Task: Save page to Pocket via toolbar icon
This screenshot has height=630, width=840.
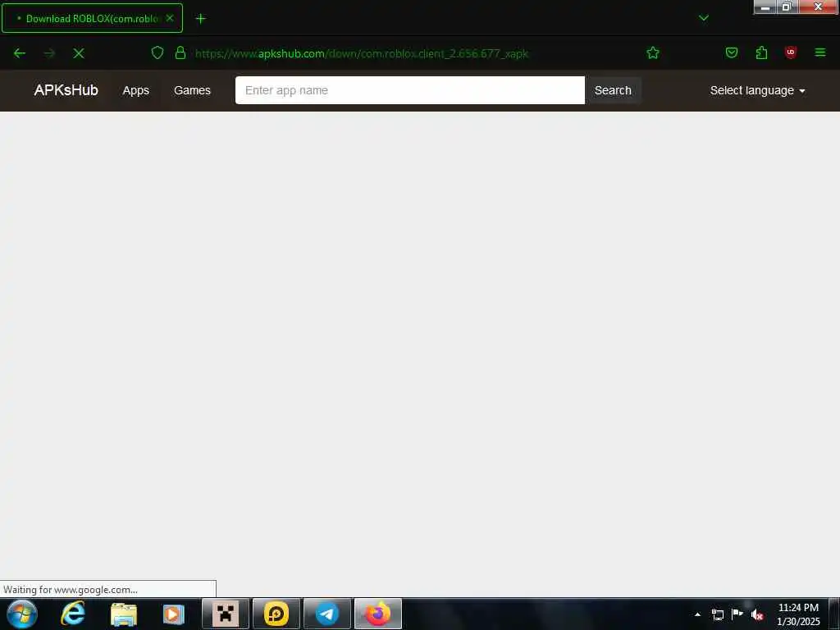Action: [731, 52]
